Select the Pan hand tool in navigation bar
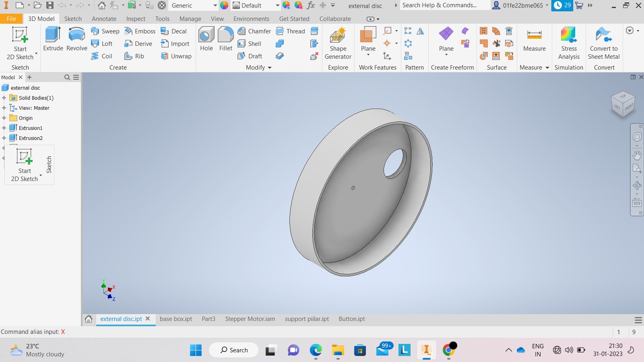Viewport: 644px width, 362px height. (x=637, y=155)
